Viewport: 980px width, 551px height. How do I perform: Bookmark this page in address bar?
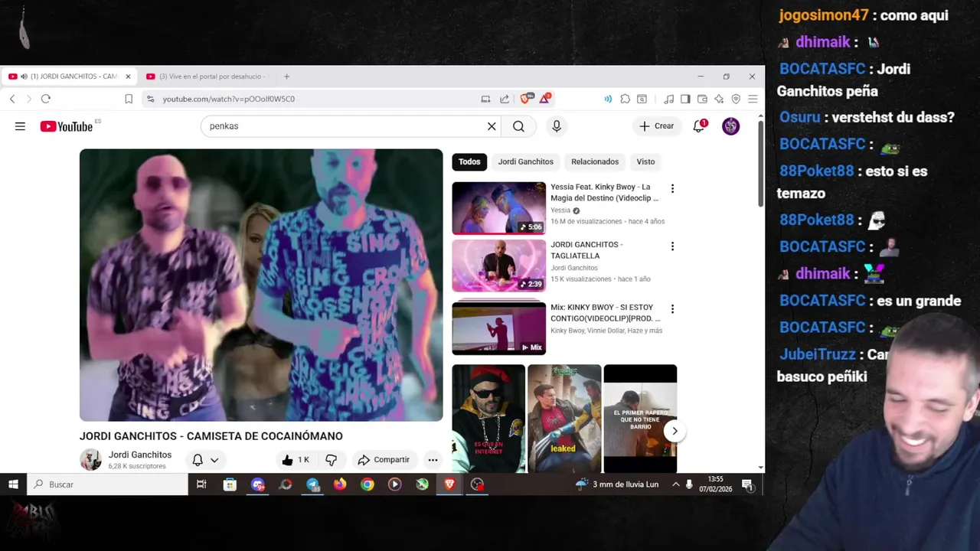click(x=129, y=99)
